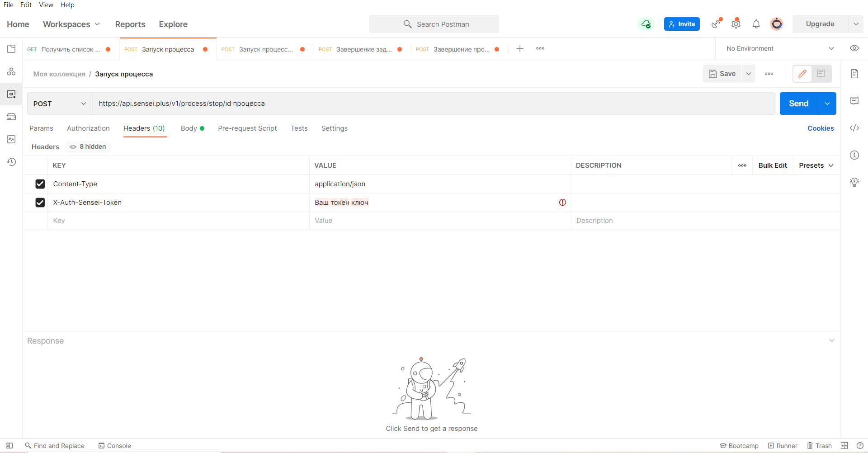Open request info icon
This screenshot has width=868, height=453.
[854, 155]
